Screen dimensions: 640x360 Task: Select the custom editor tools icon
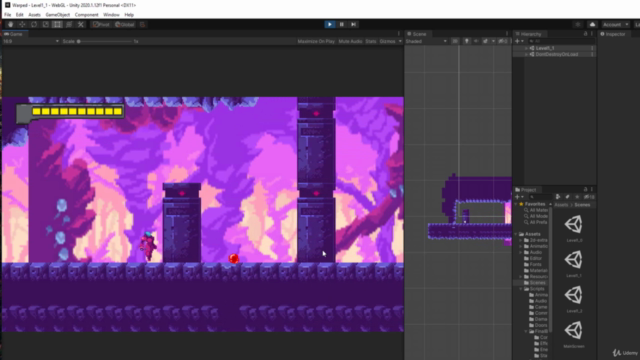[x=81, y=24]
